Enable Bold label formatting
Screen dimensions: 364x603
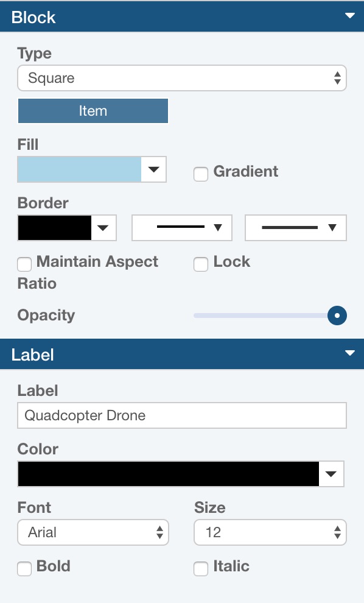pyautogui.click(x=24, y=568)
